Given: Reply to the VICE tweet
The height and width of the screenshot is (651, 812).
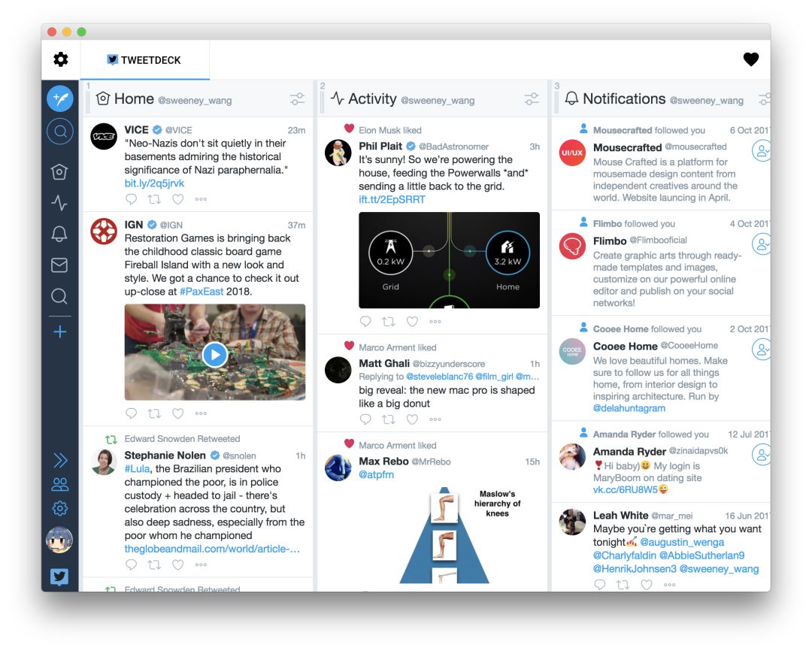Looking at the screenshot, I should (131, 199).
